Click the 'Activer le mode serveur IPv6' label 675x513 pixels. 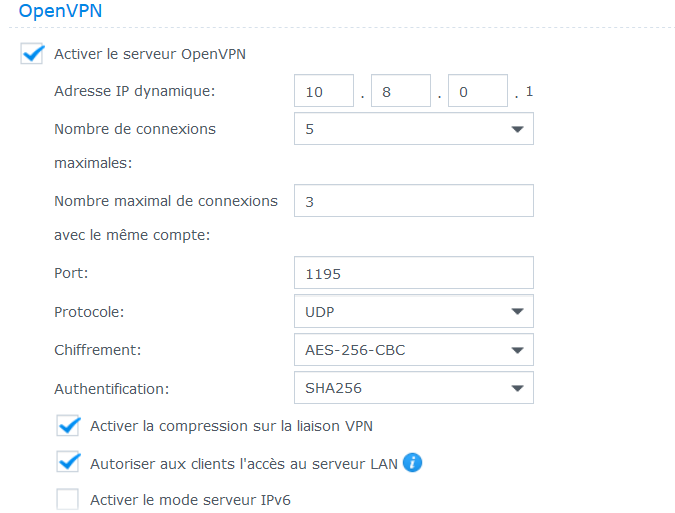pos(190,499)
